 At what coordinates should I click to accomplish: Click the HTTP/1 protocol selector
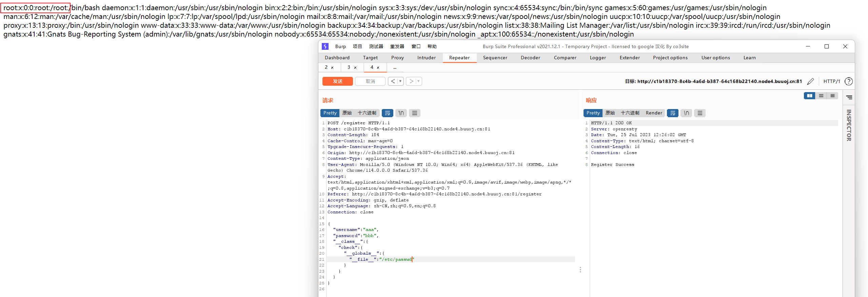(832, 81)
